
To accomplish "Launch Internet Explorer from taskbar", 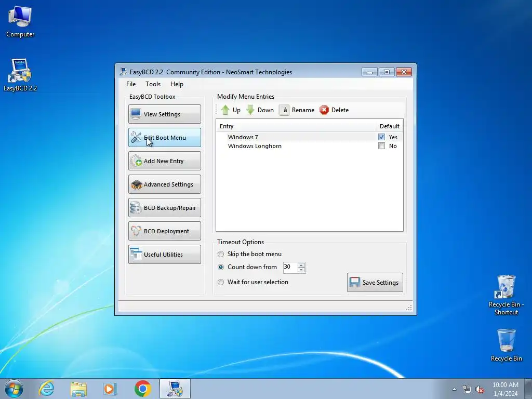I will (46, 389).
